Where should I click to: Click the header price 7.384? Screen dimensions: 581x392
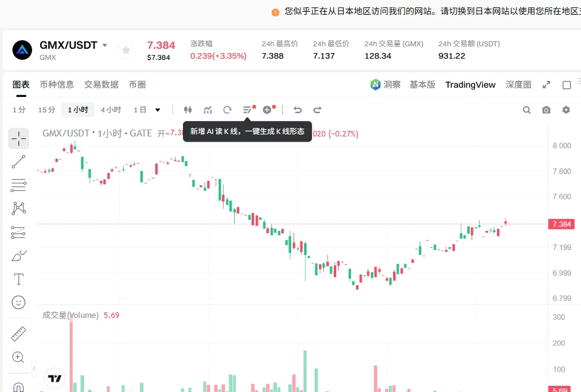pyautogui.click(x=161, y=45)
